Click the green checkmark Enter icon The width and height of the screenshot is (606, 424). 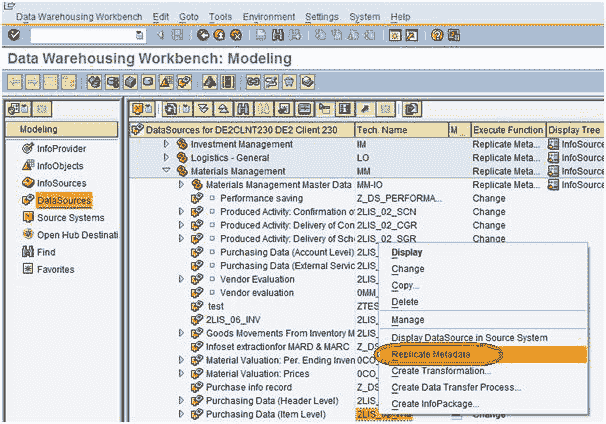click(14, 35)
